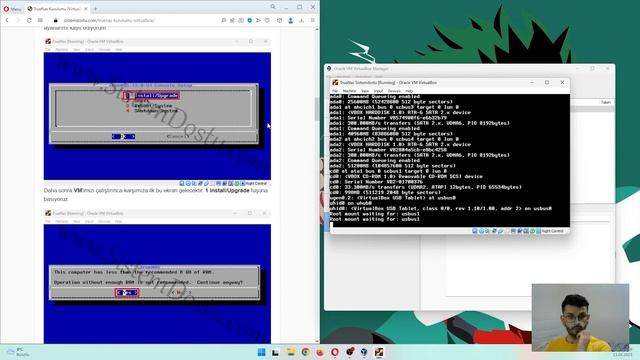
Task: Open Google Chrome from the taskbar
Action: (x=305, y=352)
